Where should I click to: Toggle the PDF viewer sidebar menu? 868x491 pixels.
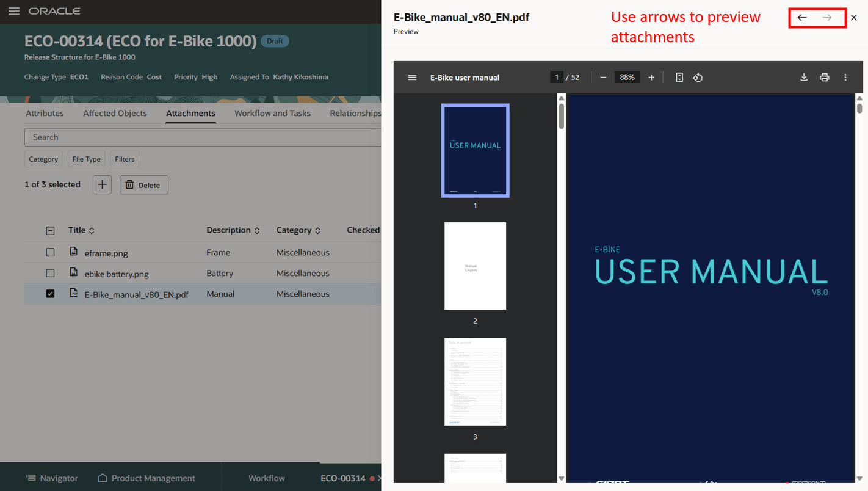412,78
